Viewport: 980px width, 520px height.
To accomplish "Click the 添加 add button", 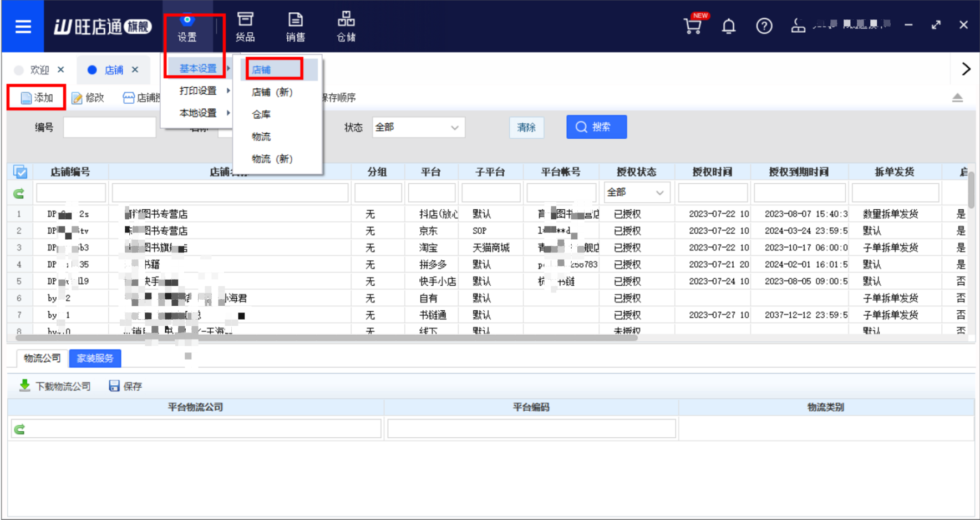I will click(37, 98).
